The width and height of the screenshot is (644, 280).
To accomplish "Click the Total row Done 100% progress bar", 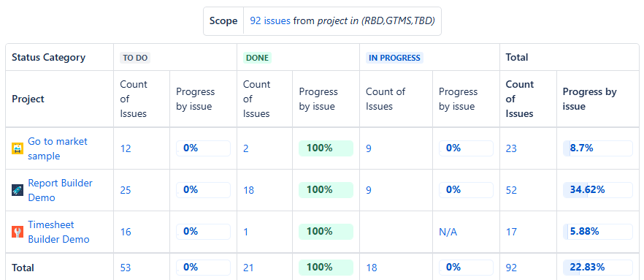I will pyautogui.click(x=326, y=268).
